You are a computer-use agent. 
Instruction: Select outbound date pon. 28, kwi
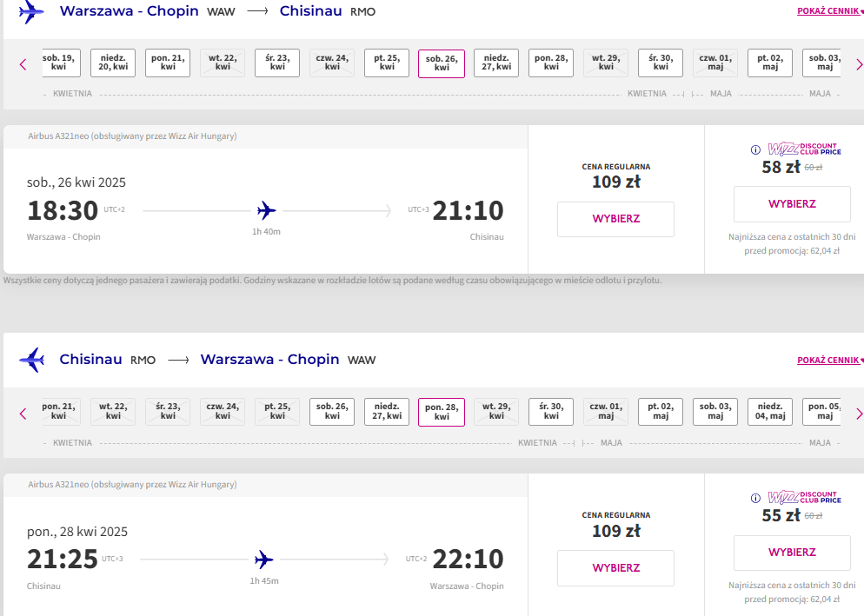[x=551, y=63]
